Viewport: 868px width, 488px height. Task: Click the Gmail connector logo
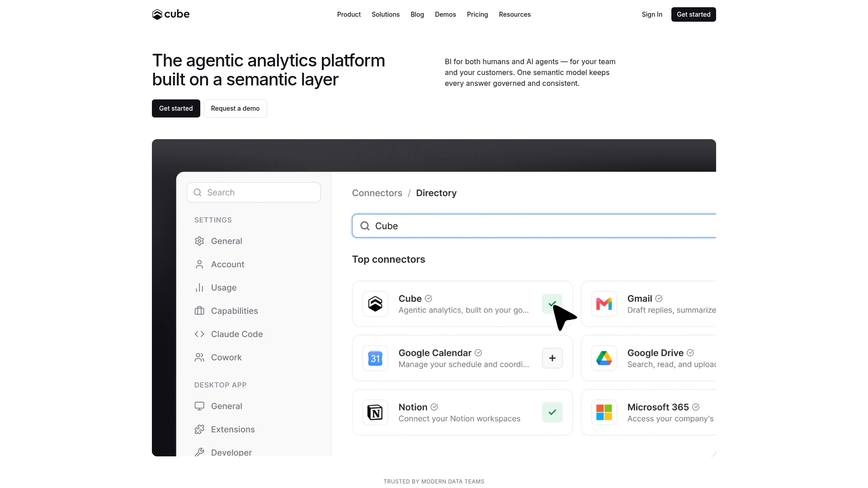tap(604, 304)
